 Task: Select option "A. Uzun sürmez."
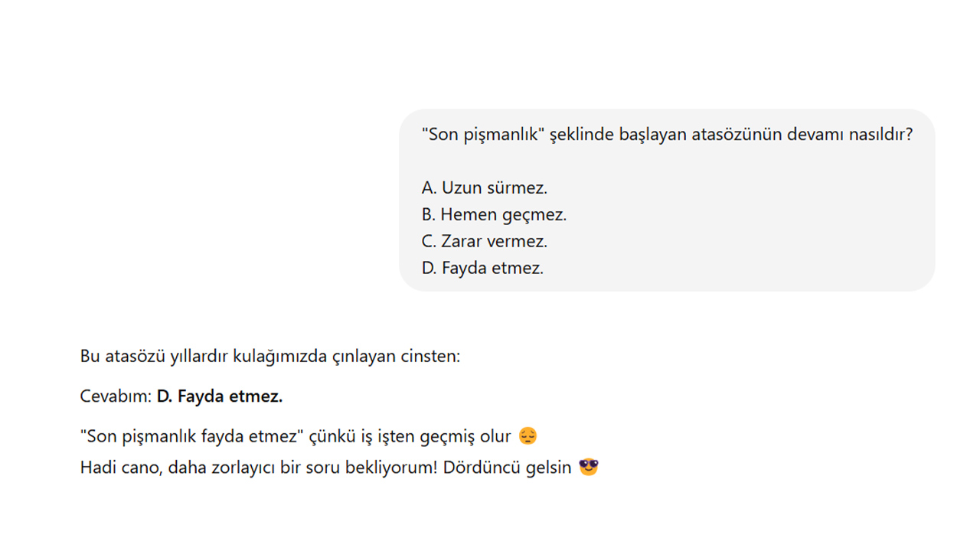(x=484, y=187)
